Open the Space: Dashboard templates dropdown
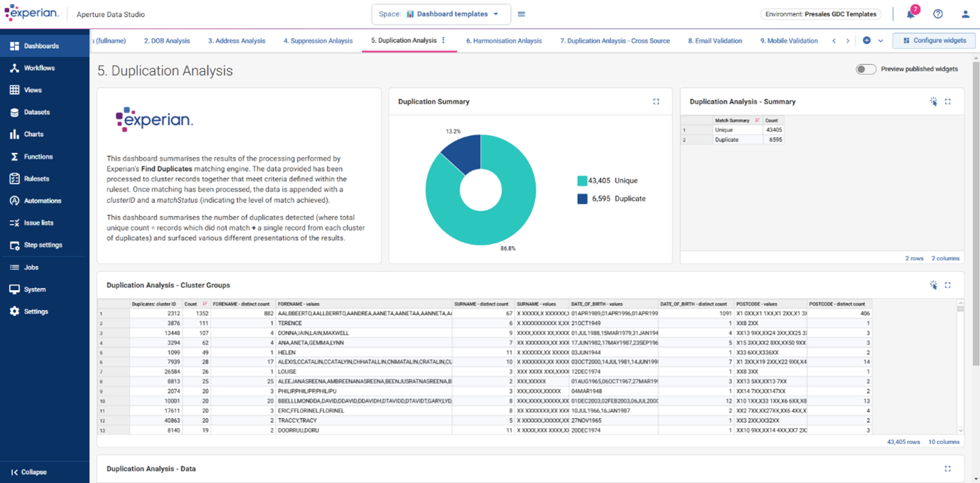Viewport: 980px width, 483px height. point(441,14)
